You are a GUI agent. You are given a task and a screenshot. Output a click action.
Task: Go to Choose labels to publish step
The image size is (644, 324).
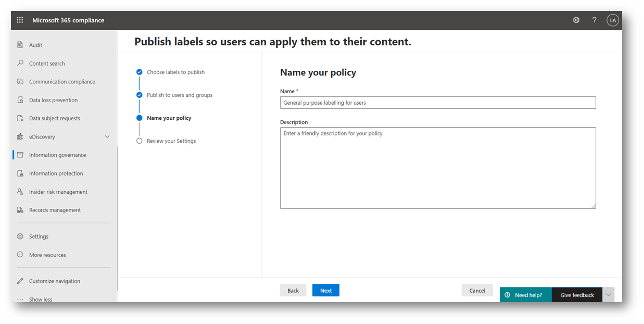coord(175,72)
